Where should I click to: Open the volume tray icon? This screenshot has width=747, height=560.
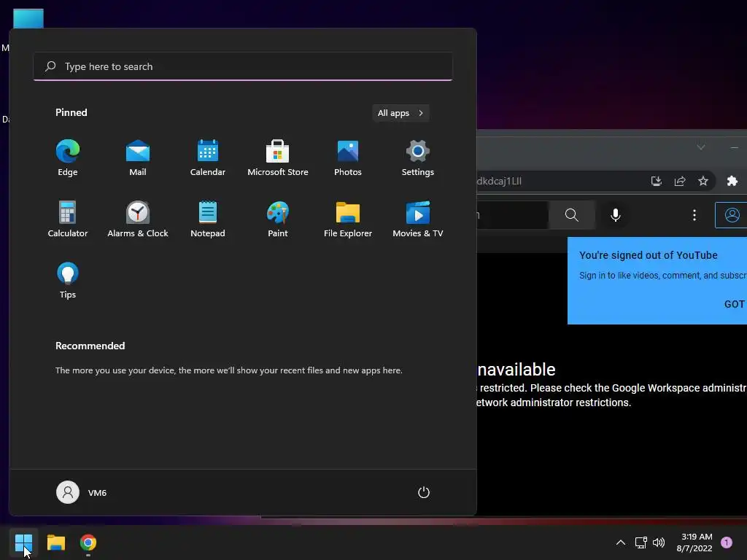[659, 542]
